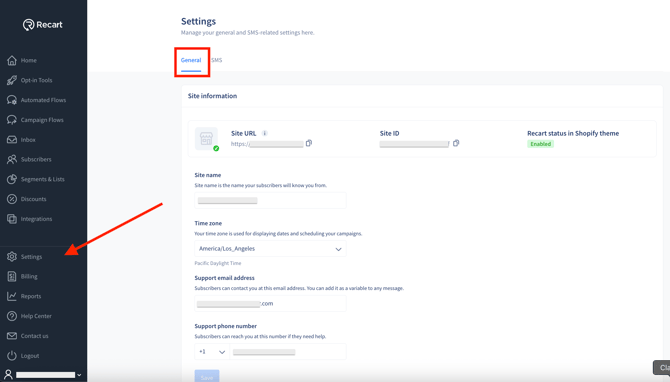
Task: Click the Site information heading
Action: (212, 96)
